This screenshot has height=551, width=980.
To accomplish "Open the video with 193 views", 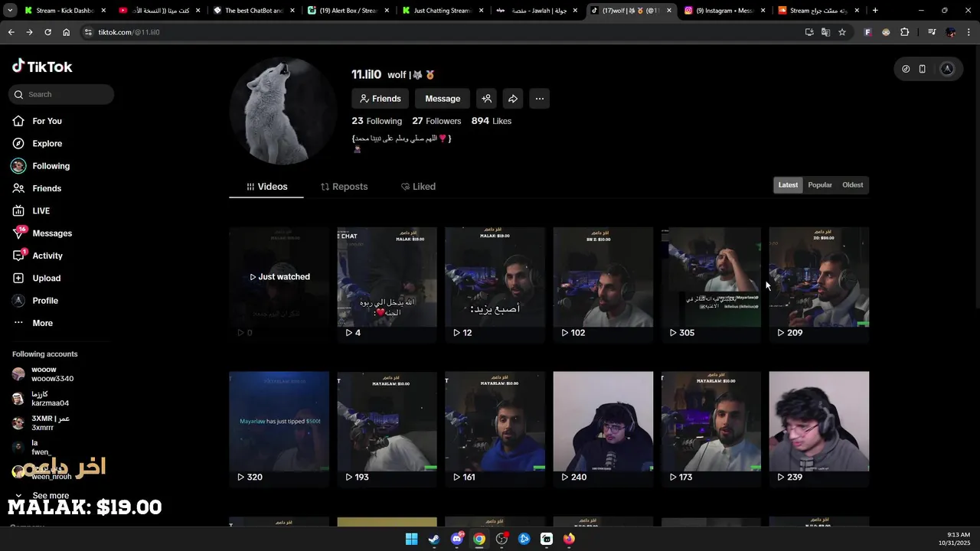I will (x=387, y=429).
